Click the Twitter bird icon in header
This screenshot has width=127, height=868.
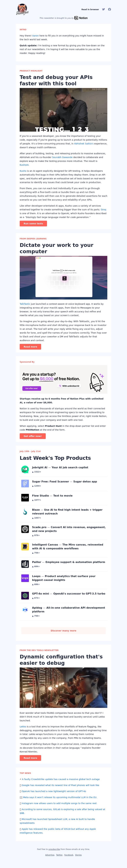[104, 10]
